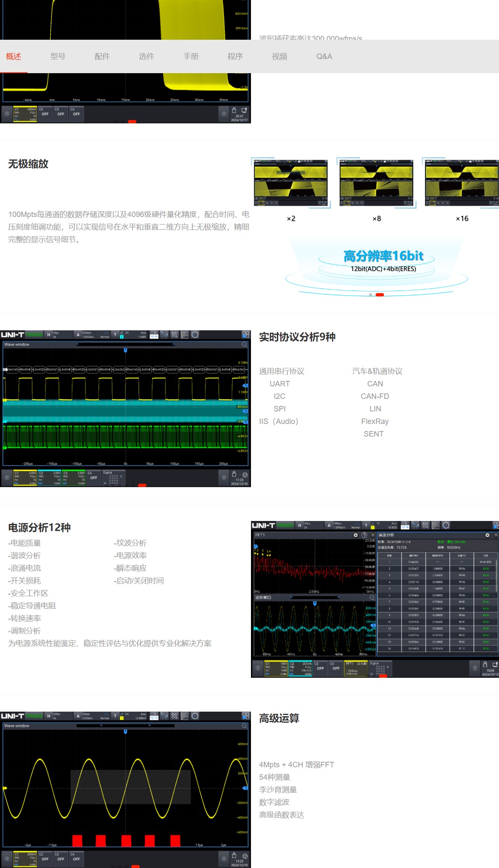Image resolution: width=499 pixels, height=868 pixels.
Task: Open the T trigger setting in advanced math screenshot
Action: [115, 716]
